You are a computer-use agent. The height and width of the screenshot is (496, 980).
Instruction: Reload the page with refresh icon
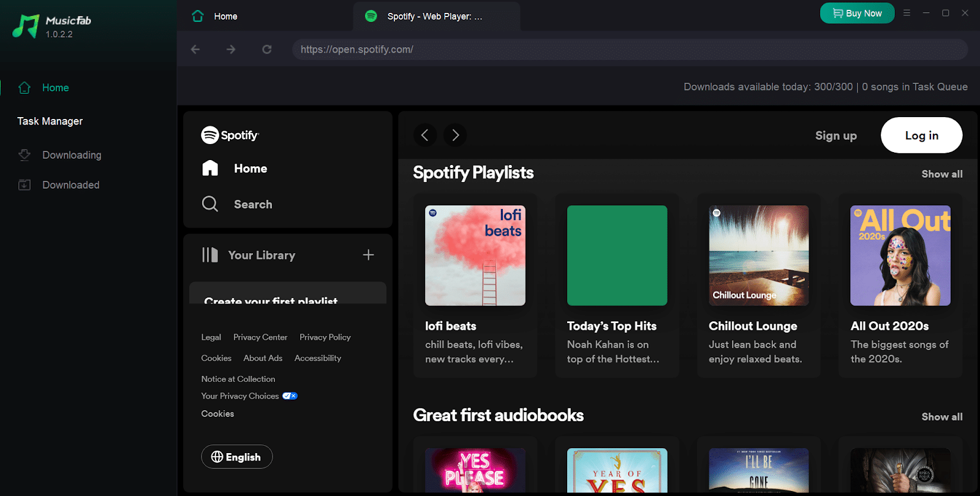pos(267,49)
